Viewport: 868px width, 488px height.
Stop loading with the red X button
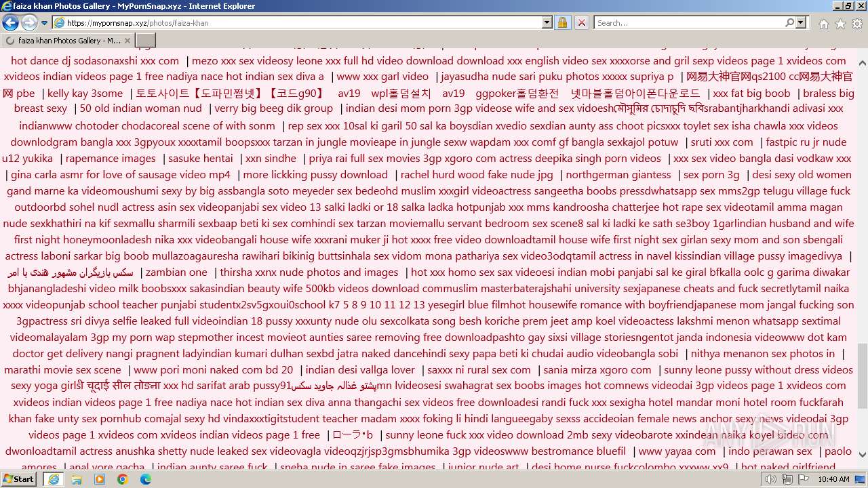point(581,22)
